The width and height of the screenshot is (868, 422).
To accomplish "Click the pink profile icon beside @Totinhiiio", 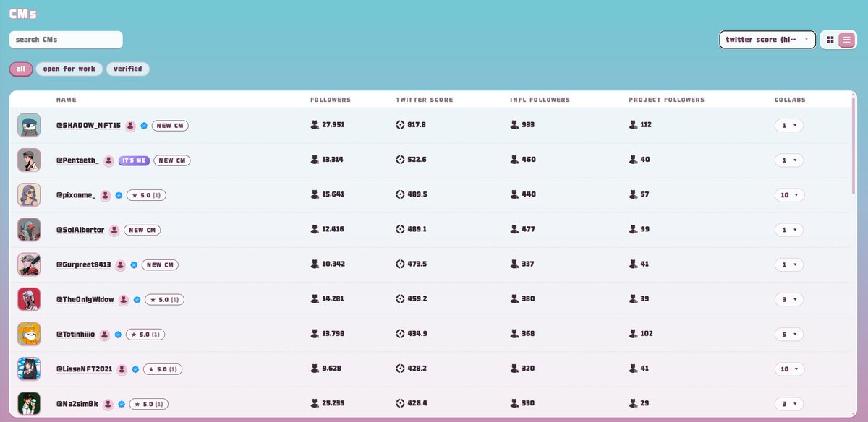I will point(104,335).
